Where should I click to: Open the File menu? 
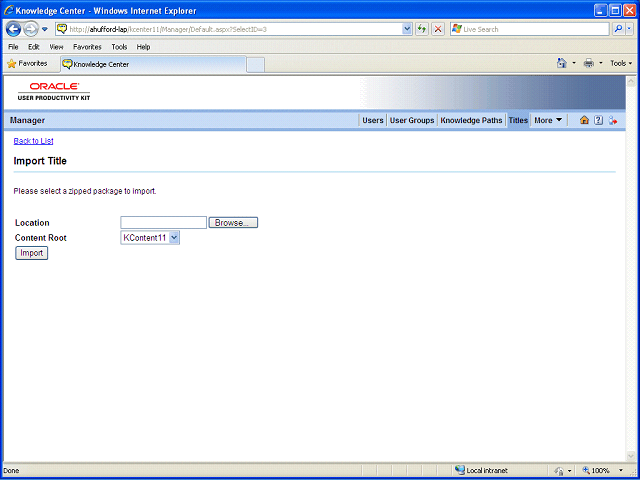13,47
